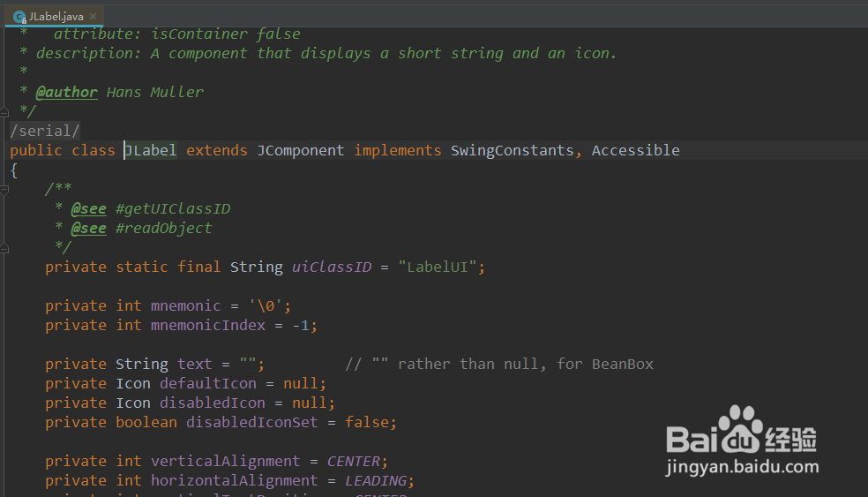Image resolution: width=868 pixels, height=497 pixels.
Task: Click the CENTER constant after verticalAlignment
Action: pos(353,461)
